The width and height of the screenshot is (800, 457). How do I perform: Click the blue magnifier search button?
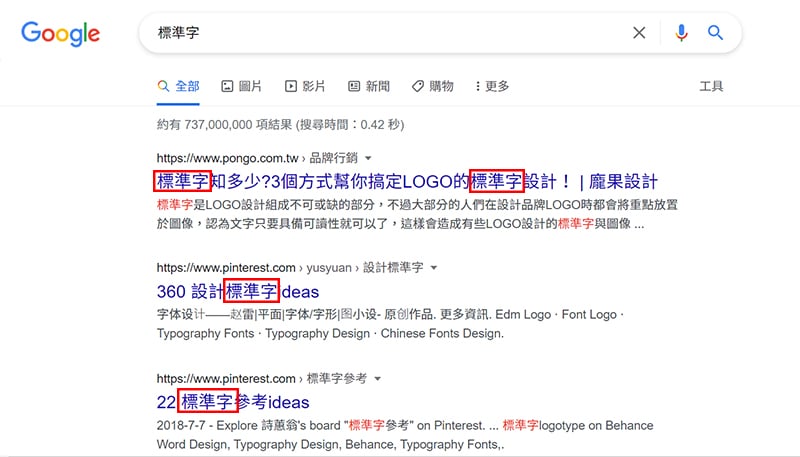(x=716, y=33)
